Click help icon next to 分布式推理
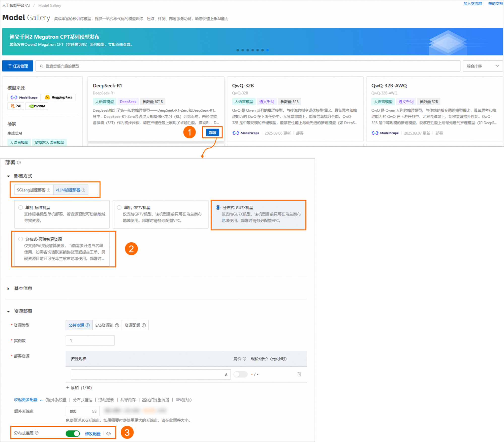Image resolution: width=504 pixels, height=442 pixels. pos(37,433)
